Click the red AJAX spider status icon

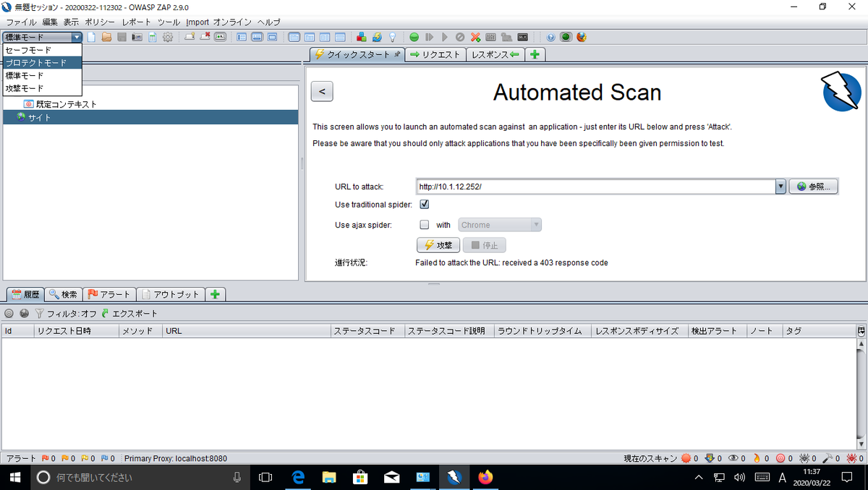[x=851, y=458]
